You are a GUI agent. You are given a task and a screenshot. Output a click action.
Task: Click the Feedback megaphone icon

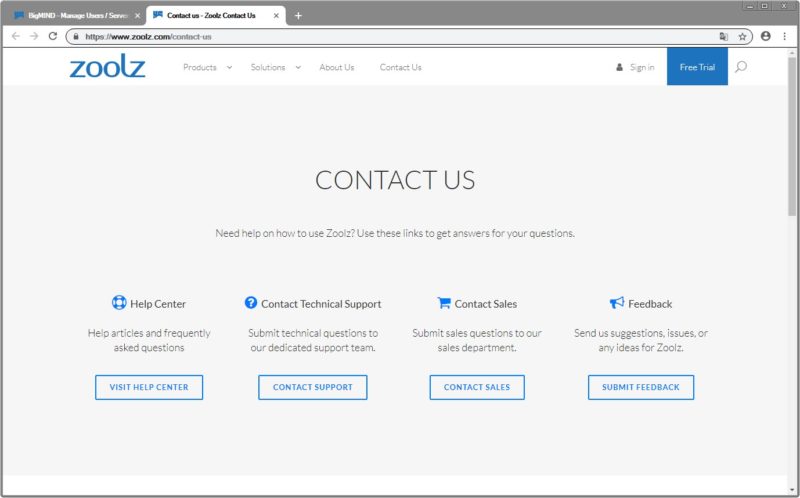point(617,303)
